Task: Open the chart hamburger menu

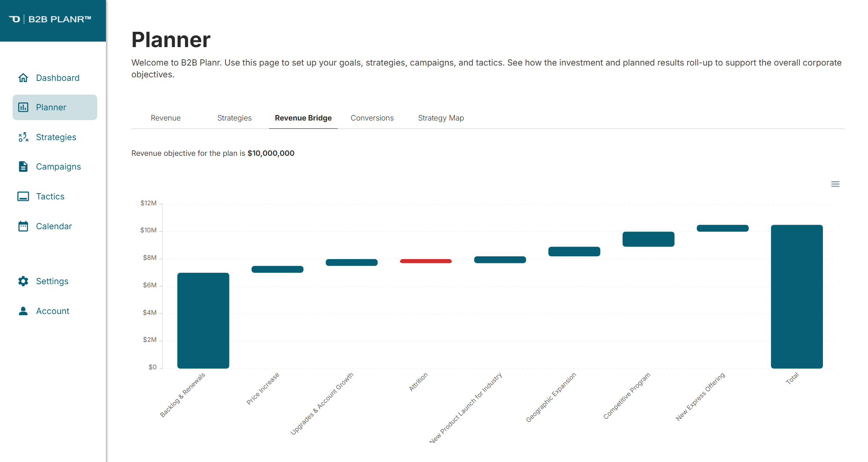Action: click(x=835, y=184)
